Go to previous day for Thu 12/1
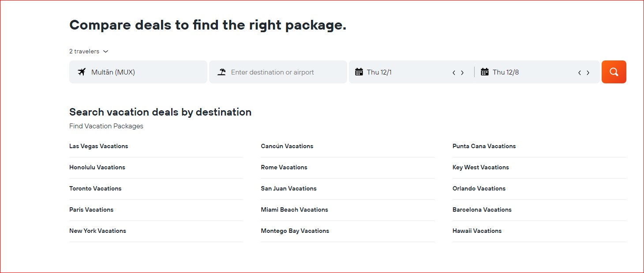Image resolution: width=644 pixels, height=273 pixels. pyautogui.click(x=453, y=73)
